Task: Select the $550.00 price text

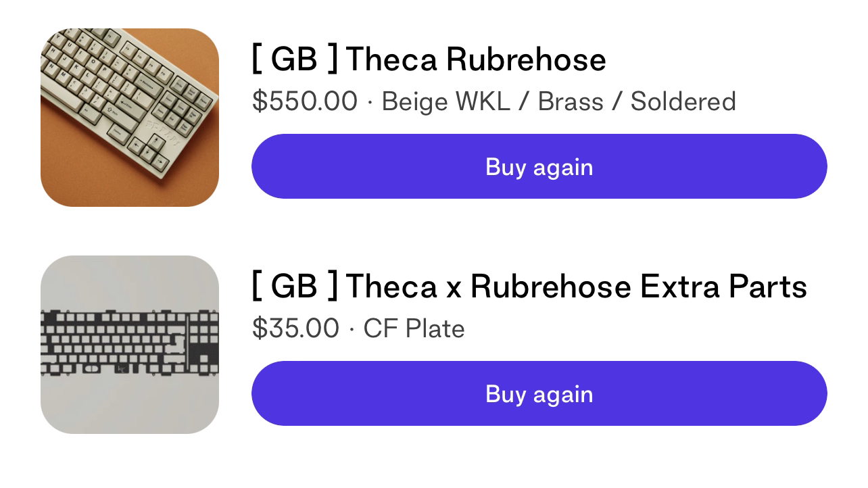Action: (x=304, y=101)
